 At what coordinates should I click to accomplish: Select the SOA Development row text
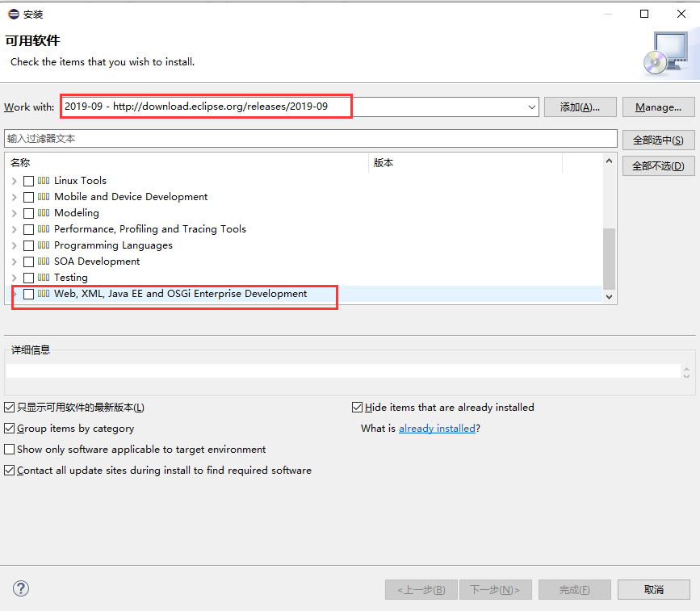pyautogui.click(x=97, y=262)
